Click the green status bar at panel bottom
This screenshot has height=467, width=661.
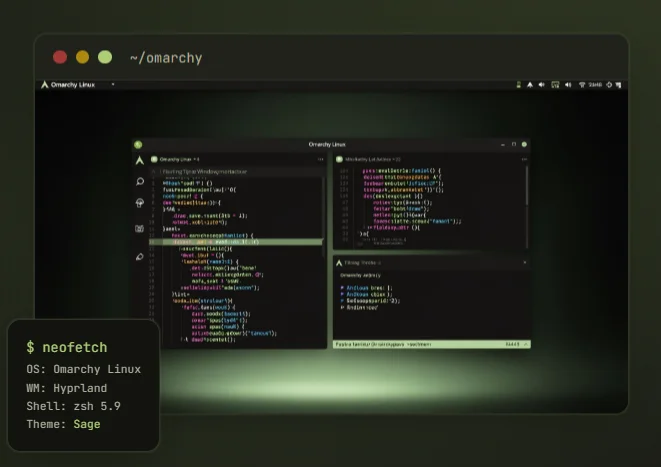tap(432, 344)
